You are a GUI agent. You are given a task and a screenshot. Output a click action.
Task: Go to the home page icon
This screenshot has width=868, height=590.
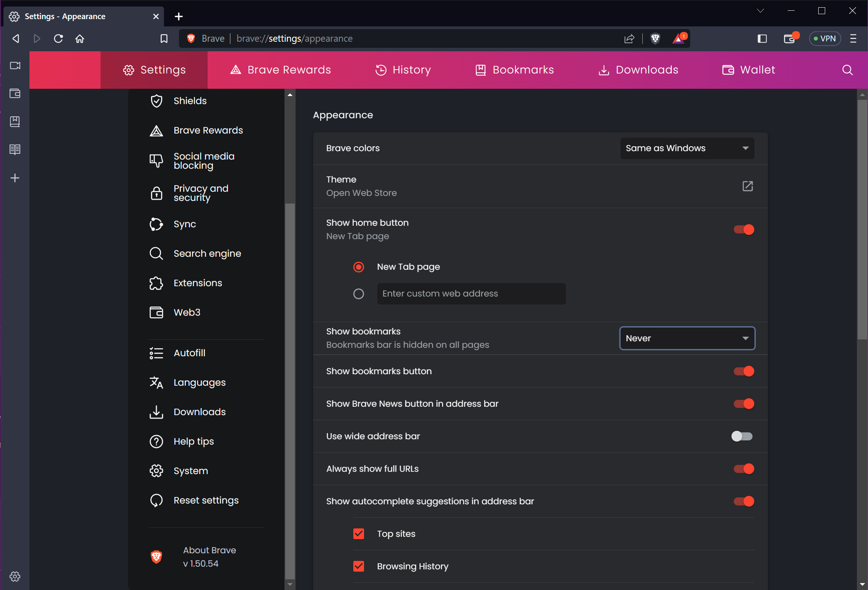pyautogui.click(x=80, y=39)
